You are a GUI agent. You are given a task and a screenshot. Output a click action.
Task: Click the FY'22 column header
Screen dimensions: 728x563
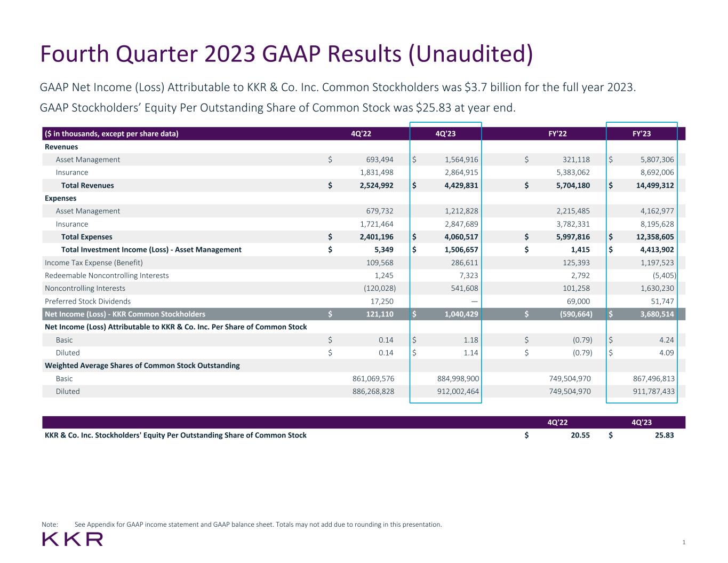(557, 134)
